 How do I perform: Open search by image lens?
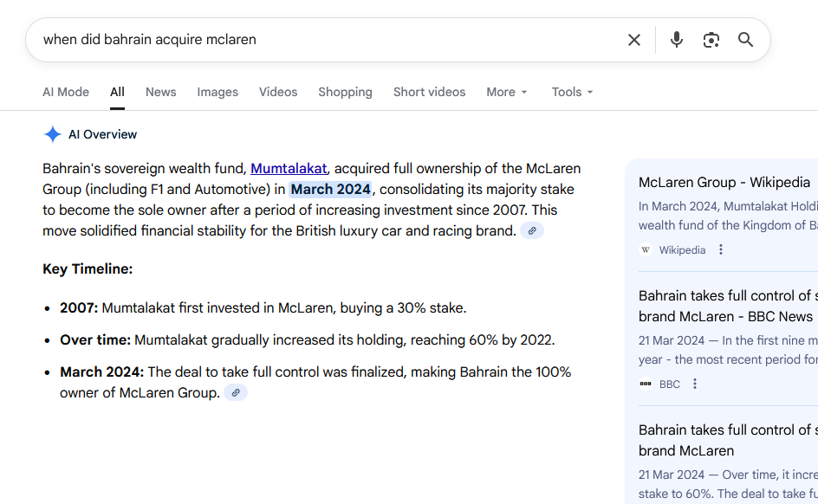tap(711, 40)
